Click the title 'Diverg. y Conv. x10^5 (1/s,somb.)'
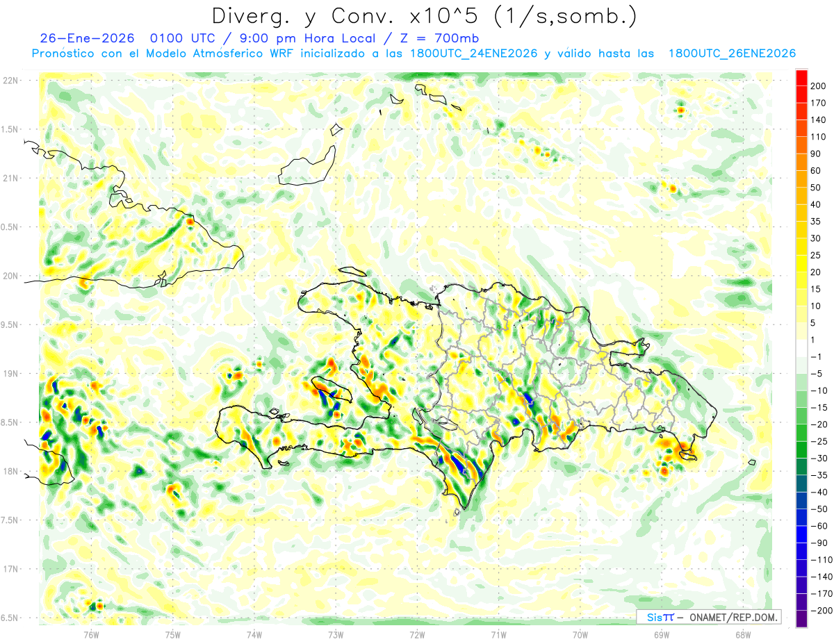Viewport: 834px width, 644px height. (424, 16)
